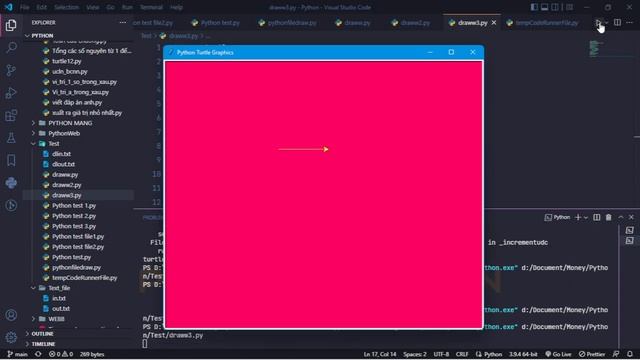Click the Python terminal shell label
The height and width of the screenshot is (360, 640).
click(558, 218)
